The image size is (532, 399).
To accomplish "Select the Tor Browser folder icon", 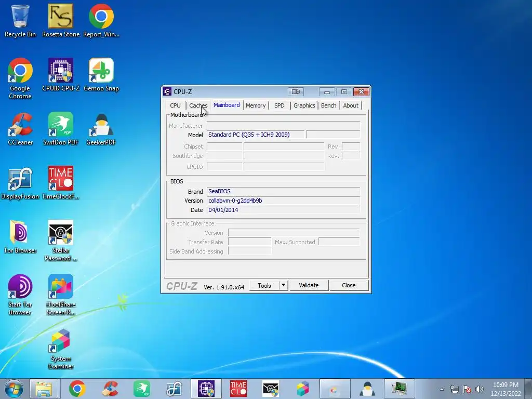I will coord(20,237).
